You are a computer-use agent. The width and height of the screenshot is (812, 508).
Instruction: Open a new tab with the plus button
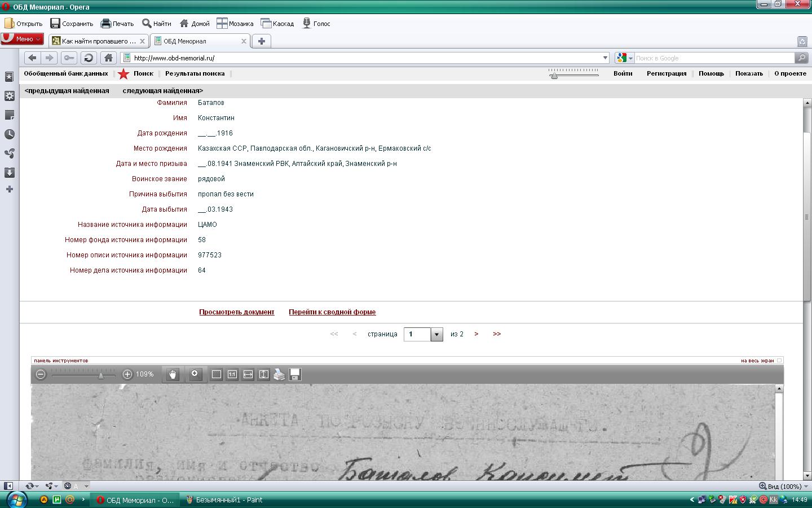pyautogui.click(x=261, y=41)
